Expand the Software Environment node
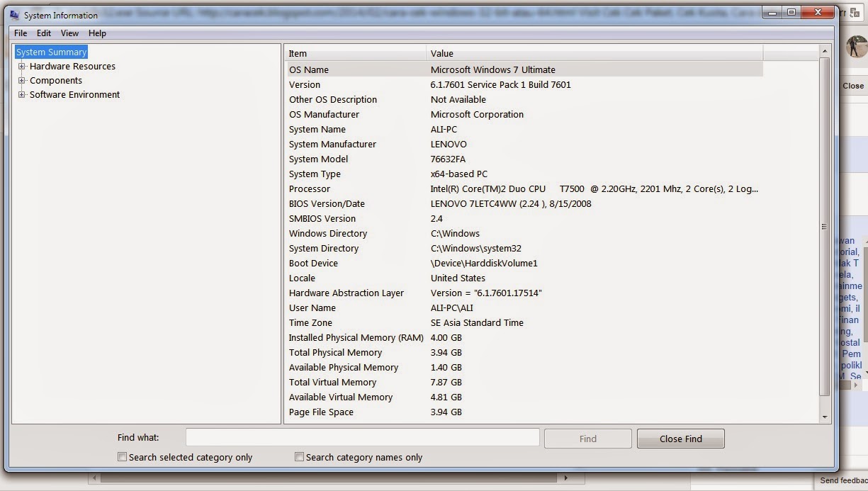The width and height of the screenshot is (868, 491). 22,94
